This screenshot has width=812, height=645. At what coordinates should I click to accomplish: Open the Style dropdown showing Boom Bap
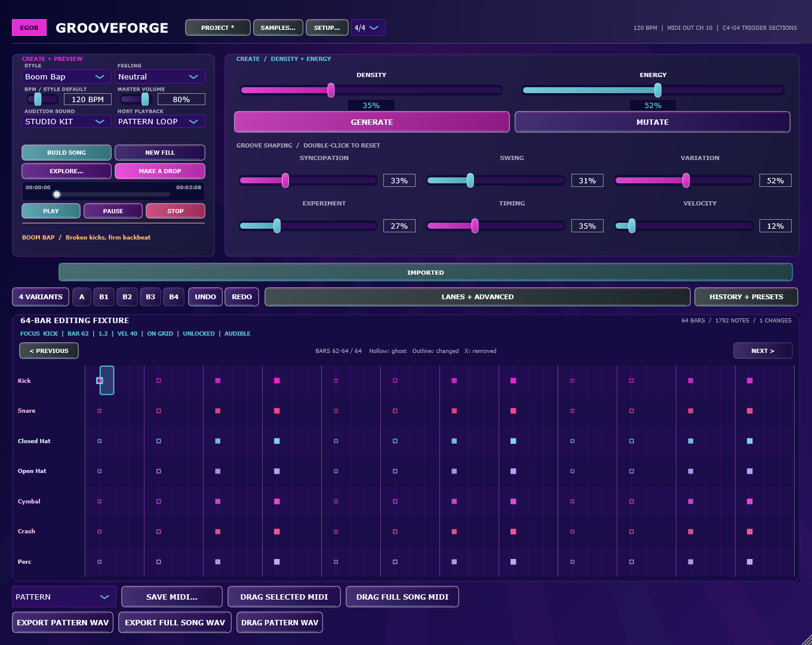point(67,76)
